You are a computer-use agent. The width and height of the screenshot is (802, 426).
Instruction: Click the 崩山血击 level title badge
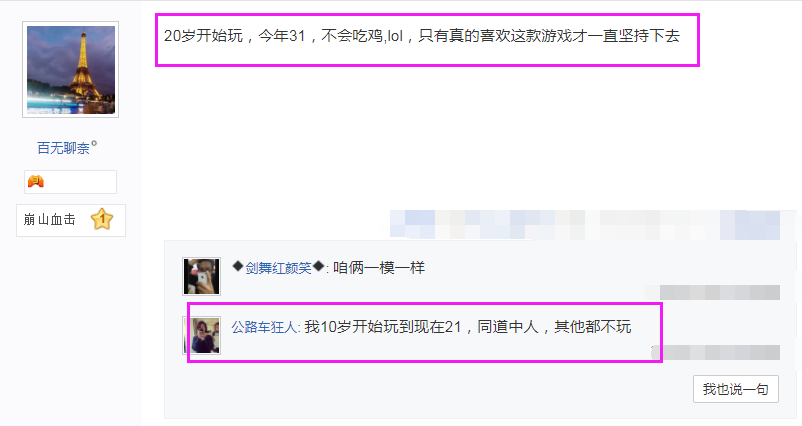tap(71, 220)
